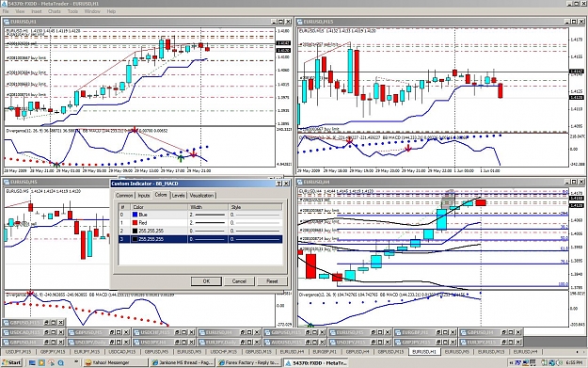
Task: Click the system tray clock showing 6:55 PM
Action: tap(574, 362)
